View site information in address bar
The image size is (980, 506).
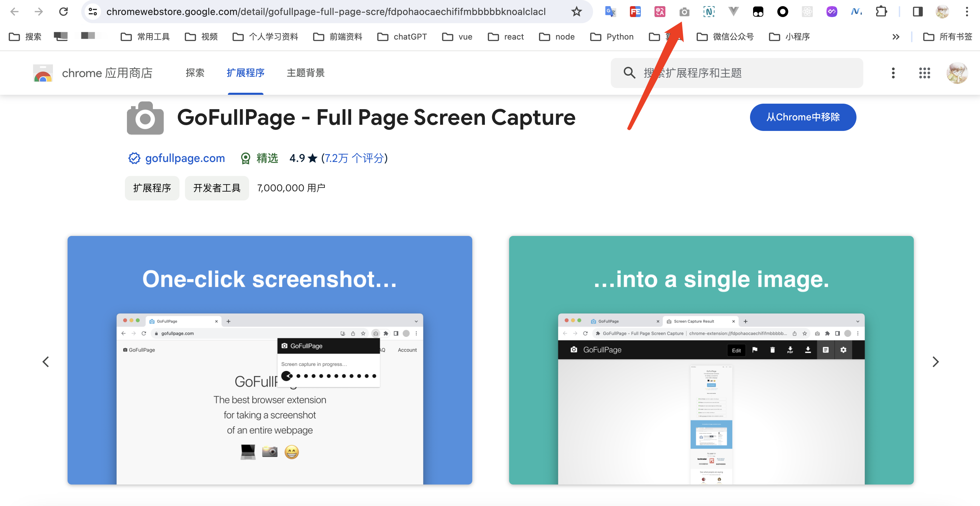[x=93, y=12]
